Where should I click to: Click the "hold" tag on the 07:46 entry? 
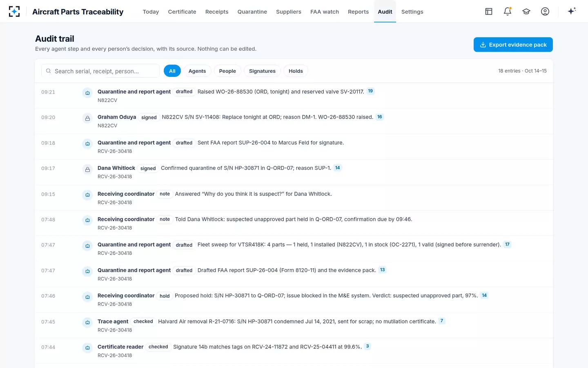tap(165, 296)
